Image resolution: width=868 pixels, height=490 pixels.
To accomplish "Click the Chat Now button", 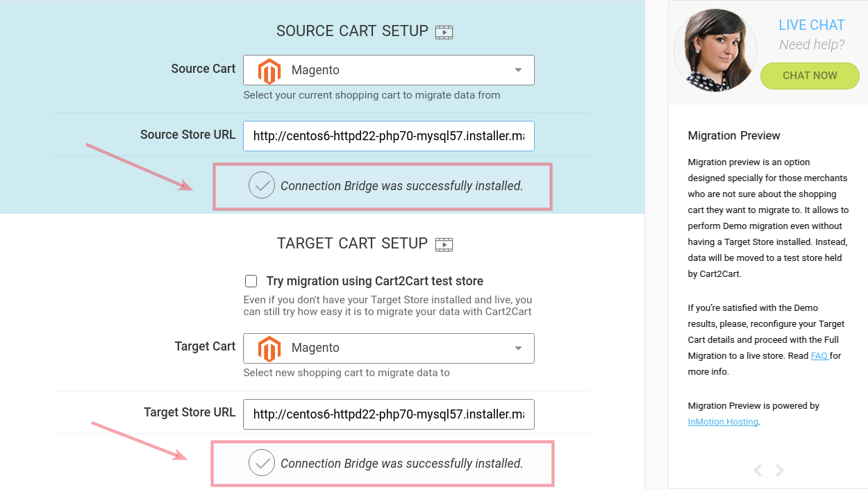I will point(810,76).
